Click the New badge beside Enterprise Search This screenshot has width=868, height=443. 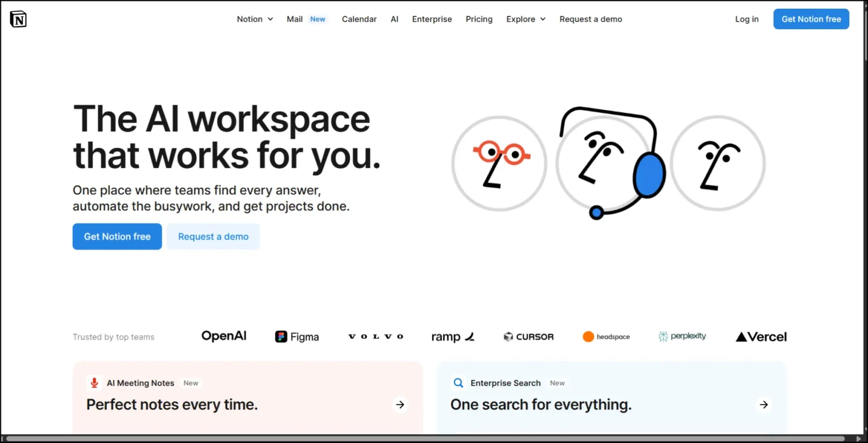click(x=557, y=383)
